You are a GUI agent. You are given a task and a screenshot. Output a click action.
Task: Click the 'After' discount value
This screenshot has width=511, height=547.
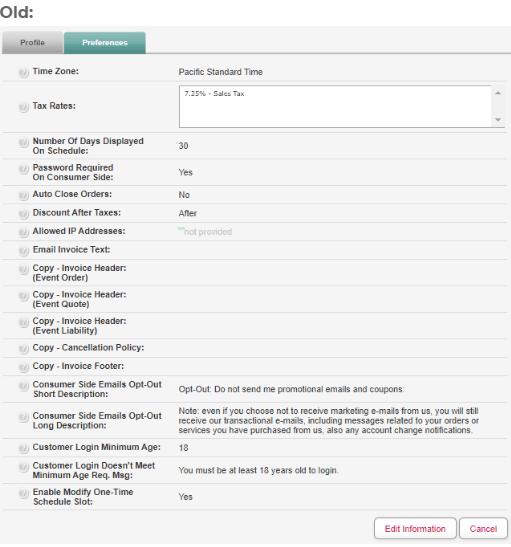pos(188,213)
